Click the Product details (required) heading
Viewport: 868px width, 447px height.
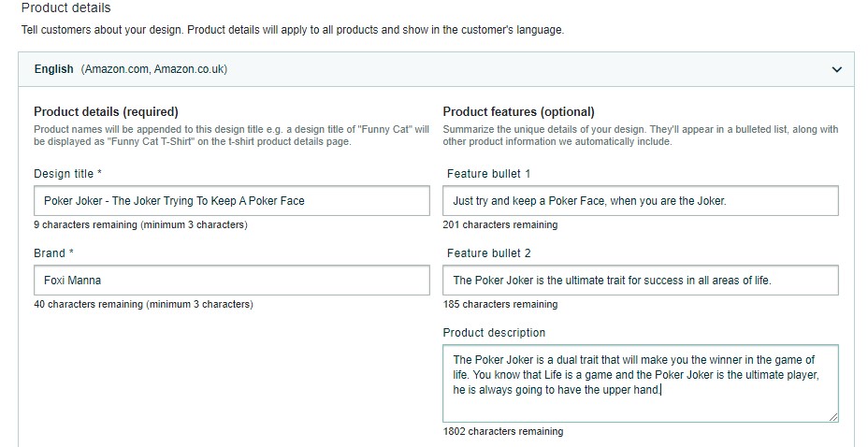pyautogui.click(x=106, y=112)
